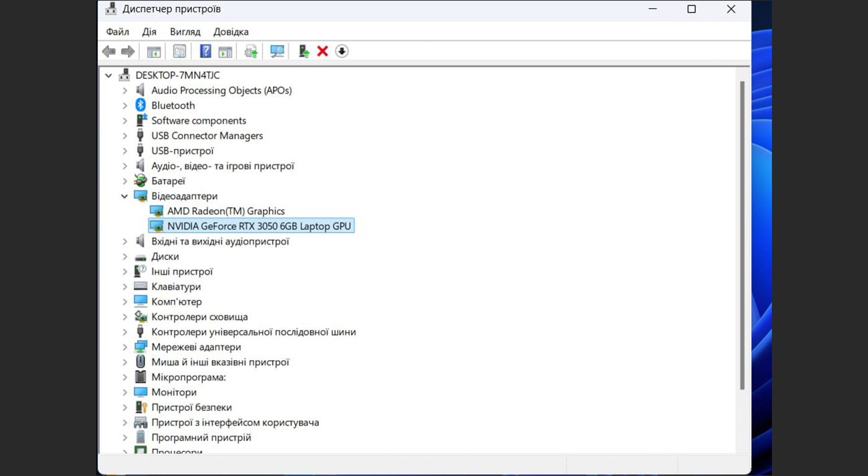Expand the Програмний пристрій category
868x476 pixels.
point(125,438)
